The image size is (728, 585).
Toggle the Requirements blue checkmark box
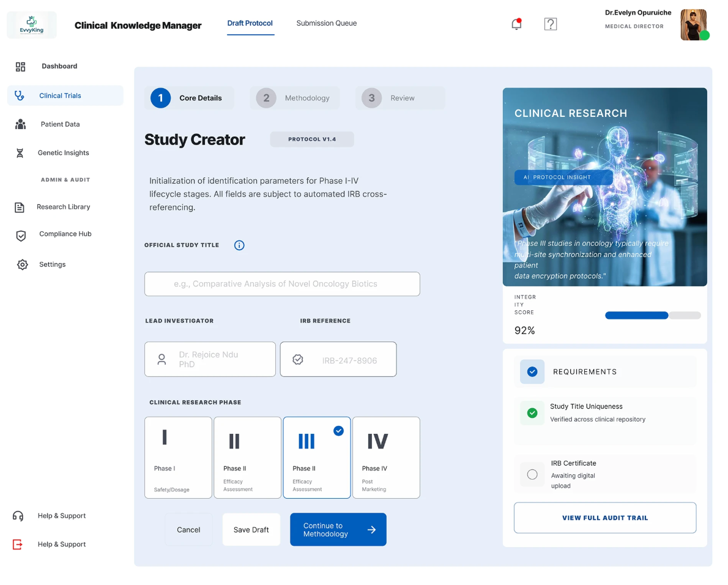point(532,372)
